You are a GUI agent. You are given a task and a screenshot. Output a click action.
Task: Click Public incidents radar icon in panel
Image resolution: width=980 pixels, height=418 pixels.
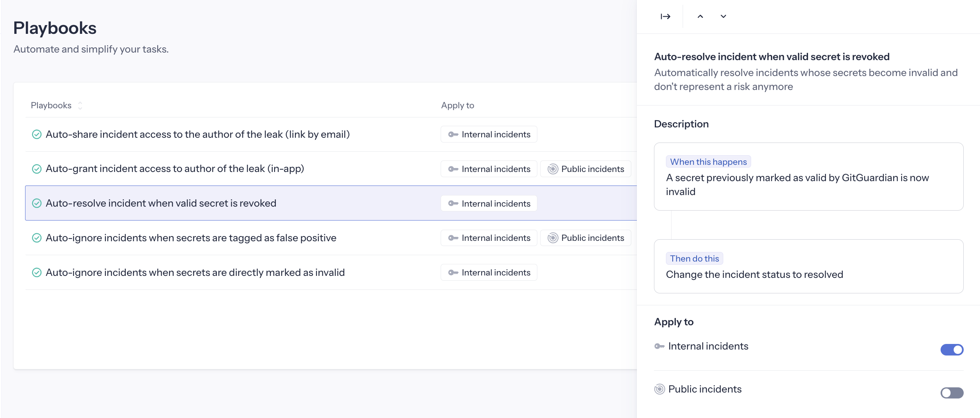pos(660,389)
